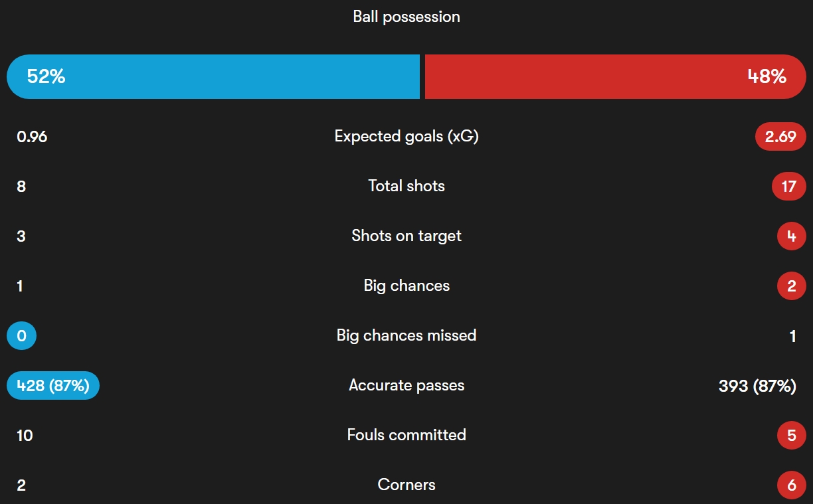This screenshot has height=504, width=813.
Task: Select the Accurate passes label
Action: point(406,385)
